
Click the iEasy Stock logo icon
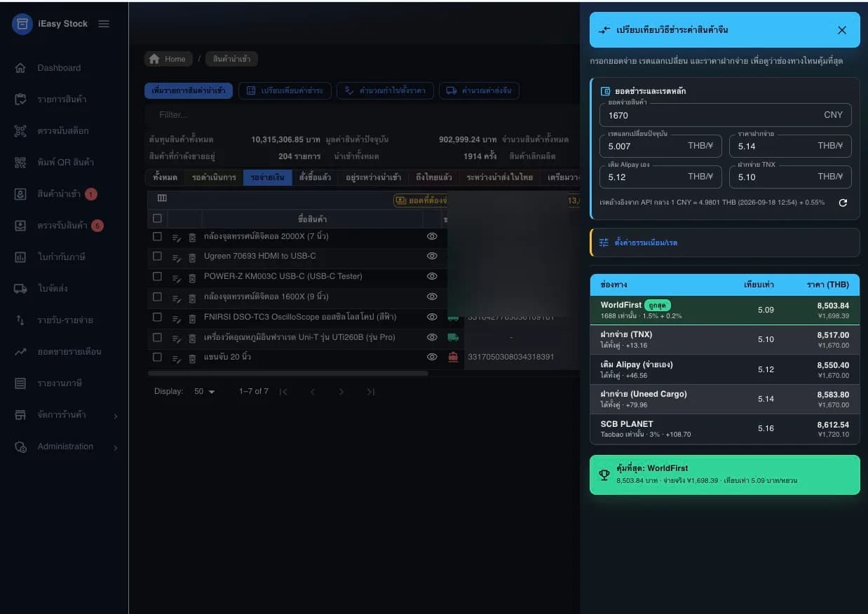pyautogui.click(x=22, y=24)
